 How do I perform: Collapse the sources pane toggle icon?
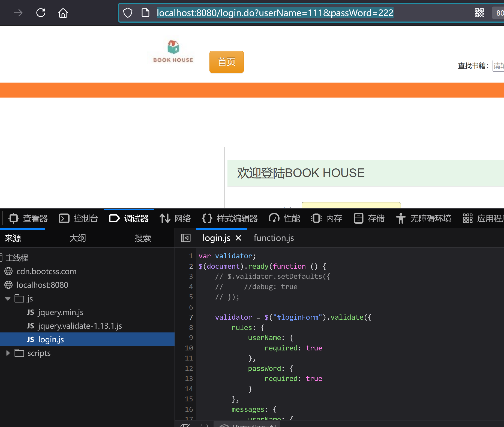(x=186, y=238)
